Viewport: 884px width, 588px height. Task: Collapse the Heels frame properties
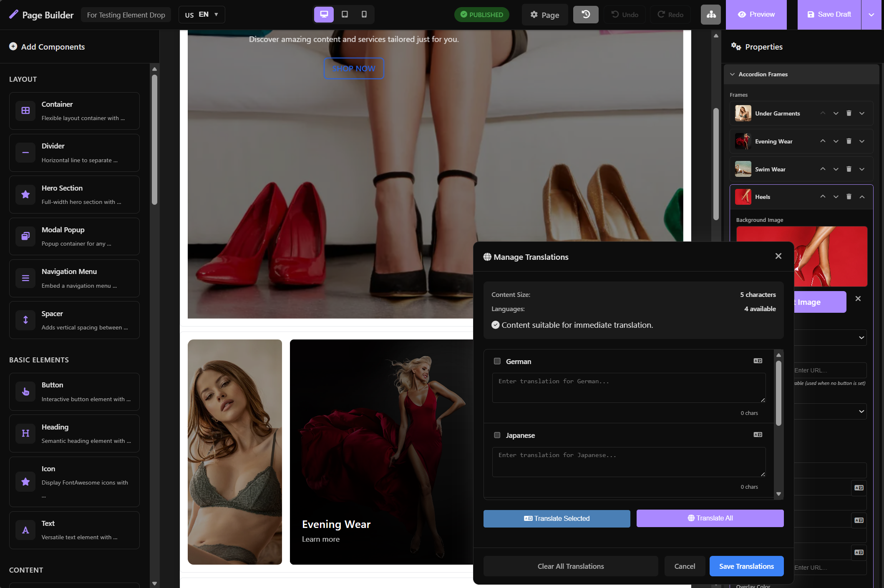(x=862, y=196)
